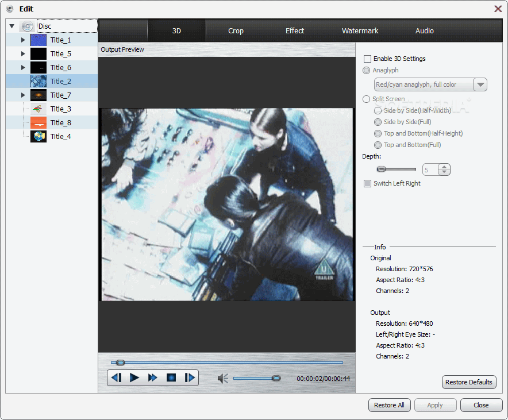Choose Side by Side(Half-Width) option

click(x=378, y=111)
